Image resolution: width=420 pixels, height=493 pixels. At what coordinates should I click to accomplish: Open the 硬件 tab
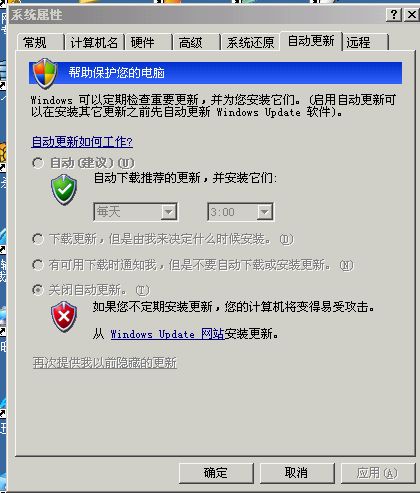click(x=148, y=42)
